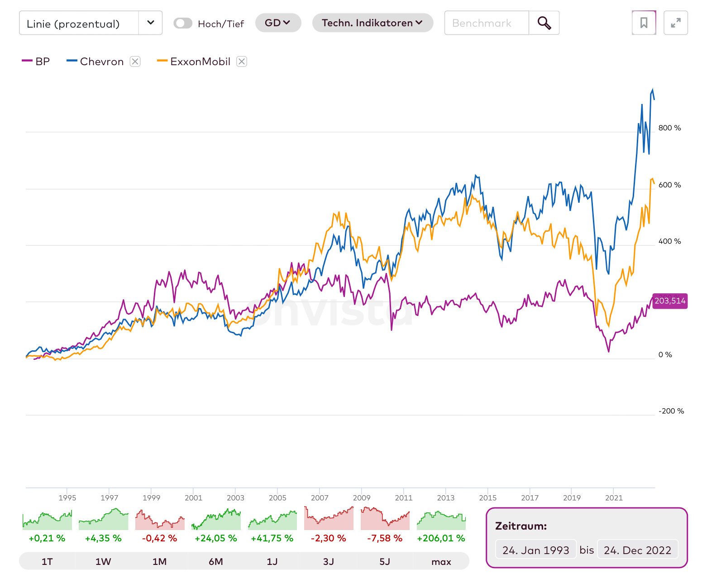
Task: Open the GD moving average dropdown
Action: point(278,23)
